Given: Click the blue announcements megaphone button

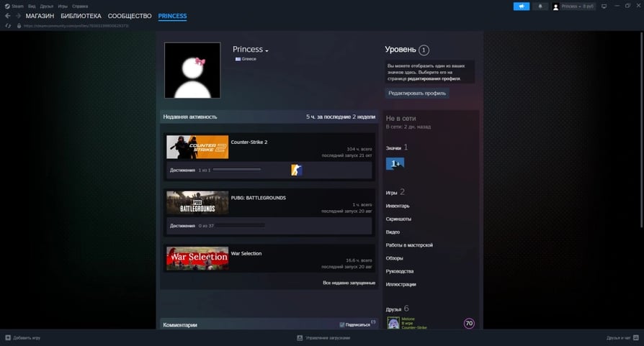Looking at the screenshot, I should pyautogui.click(x=521, y=6).
